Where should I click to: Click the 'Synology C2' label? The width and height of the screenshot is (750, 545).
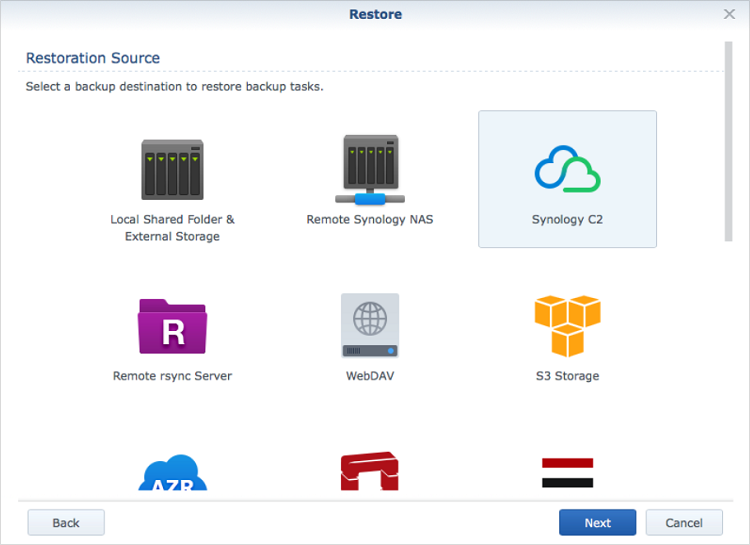tap(567, 220)
